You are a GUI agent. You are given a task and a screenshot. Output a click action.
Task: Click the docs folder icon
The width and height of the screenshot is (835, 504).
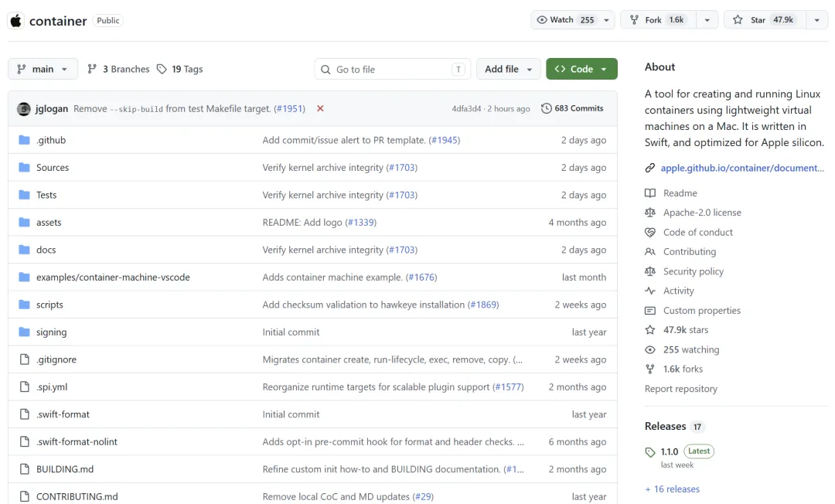pyautogui.click(x=24, y=250)
